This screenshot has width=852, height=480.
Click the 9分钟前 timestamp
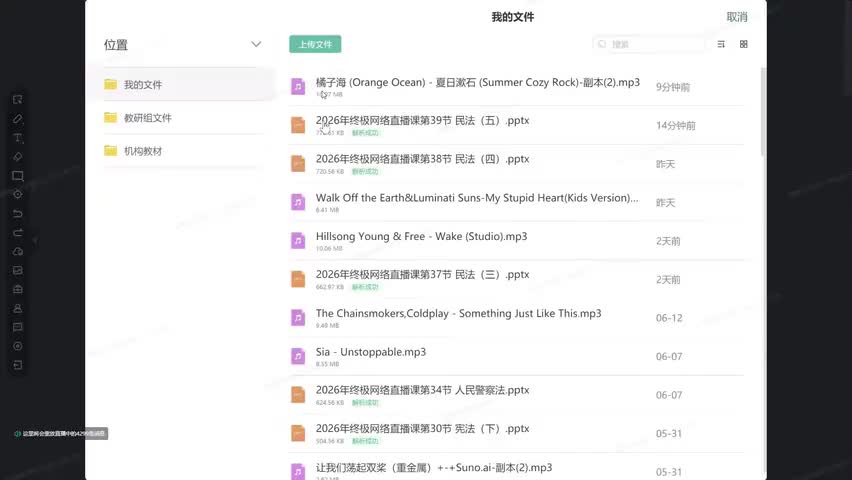click(x=673, y=87)
